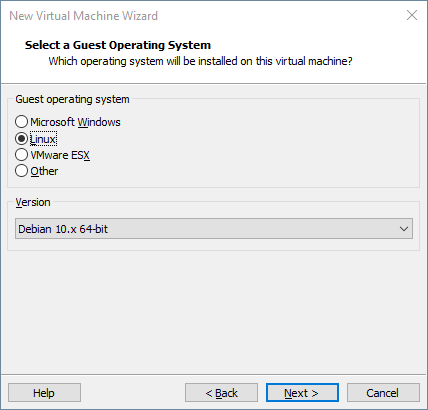This screenshot has height=410, width=428.
Task: Click the chevron arrow of Version dropdown
Action: point(404,229)
